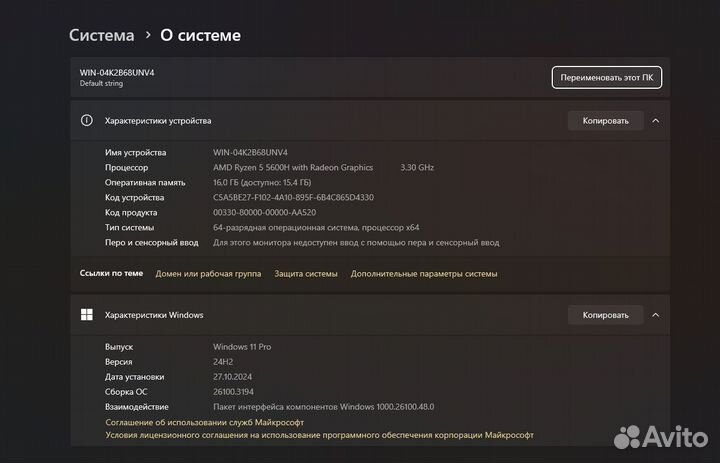This screenshot has height=463, width=720.
Task: Open the Защита системы link
Action: coord(306,273)
